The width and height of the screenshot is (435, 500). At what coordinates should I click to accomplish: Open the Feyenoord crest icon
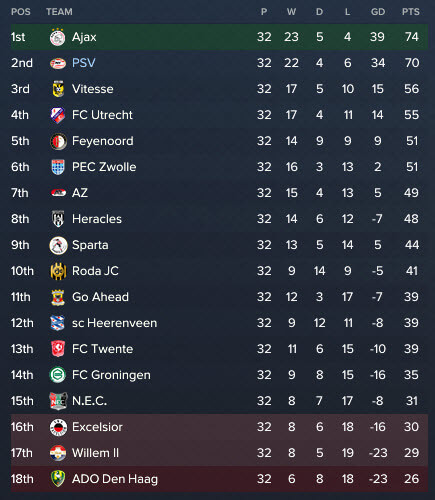pos(58,141)
